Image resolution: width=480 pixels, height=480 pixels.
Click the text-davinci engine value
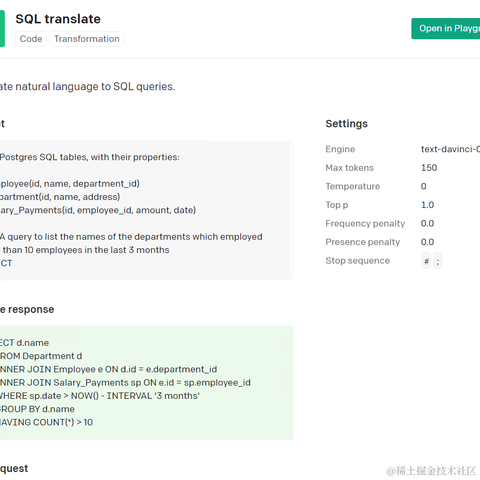450,149
